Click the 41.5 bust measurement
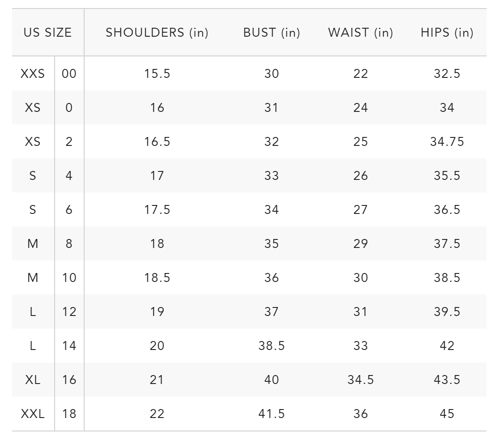Image resolution: width=500 pixels, height=448 pixels. click(x=272, y=414)
